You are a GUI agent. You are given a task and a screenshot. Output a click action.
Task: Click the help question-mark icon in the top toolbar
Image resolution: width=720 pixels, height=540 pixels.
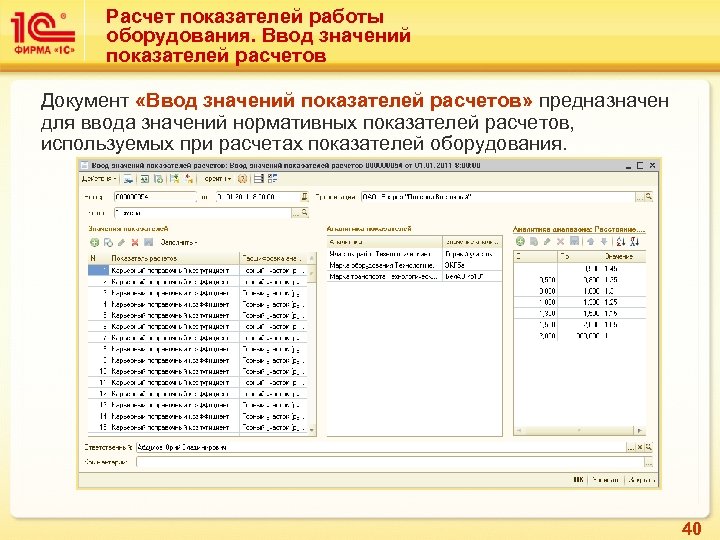point(242,179)
